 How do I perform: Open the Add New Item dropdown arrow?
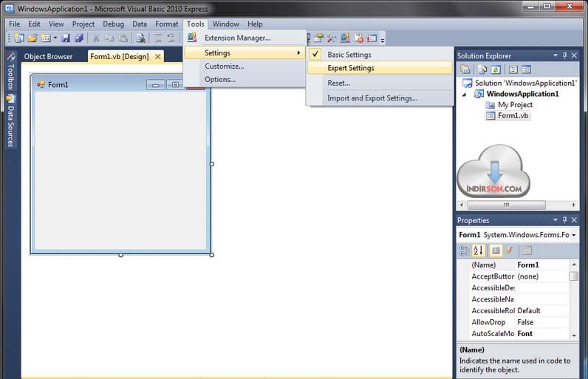55,38
